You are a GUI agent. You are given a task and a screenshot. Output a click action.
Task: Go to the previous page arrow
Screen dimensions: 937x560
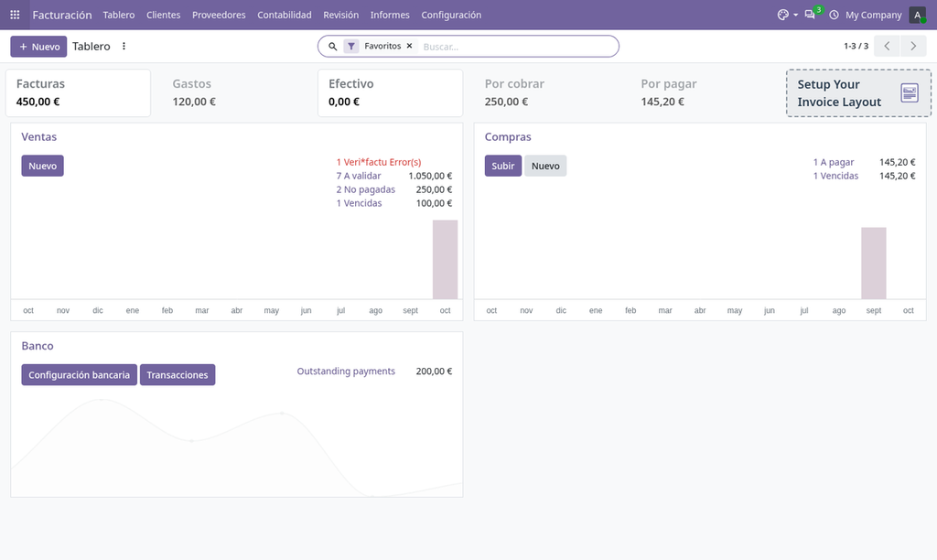[887, 46]
